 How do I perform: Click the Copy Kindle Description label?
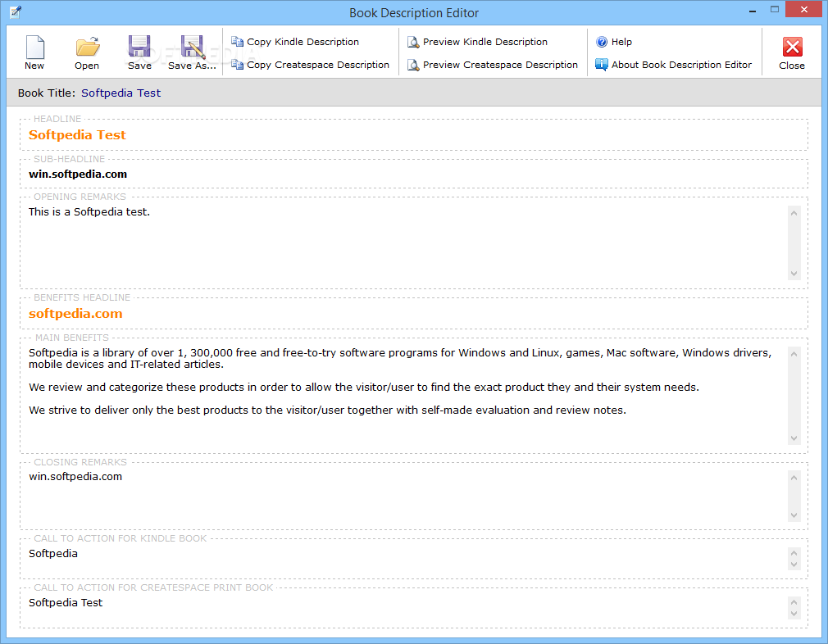[x=303, y=42]
